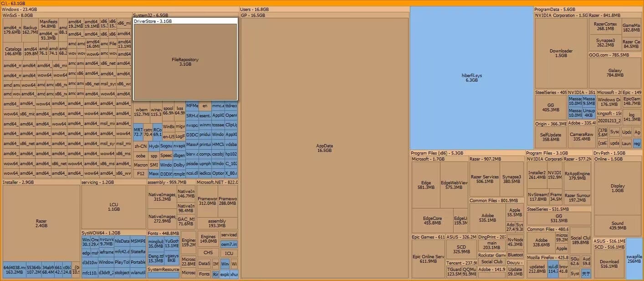Select the Synapse3 262.2MB block
The image size is (644, 281).
click(x=606, y=42)
